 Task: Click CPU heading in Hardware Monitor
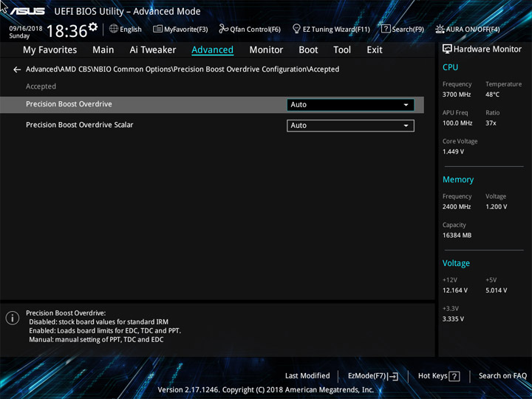[x=450, y=67]
